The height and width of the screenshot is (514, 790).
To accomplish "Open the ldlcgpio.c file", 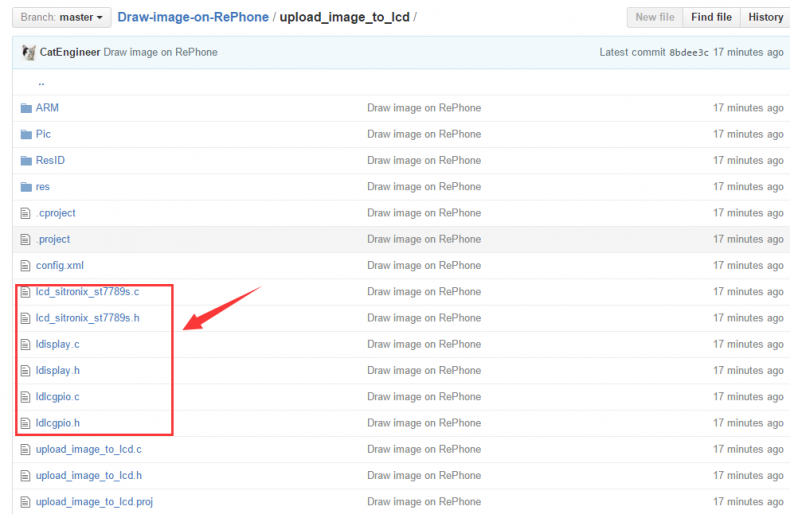I will pos(57,397).
